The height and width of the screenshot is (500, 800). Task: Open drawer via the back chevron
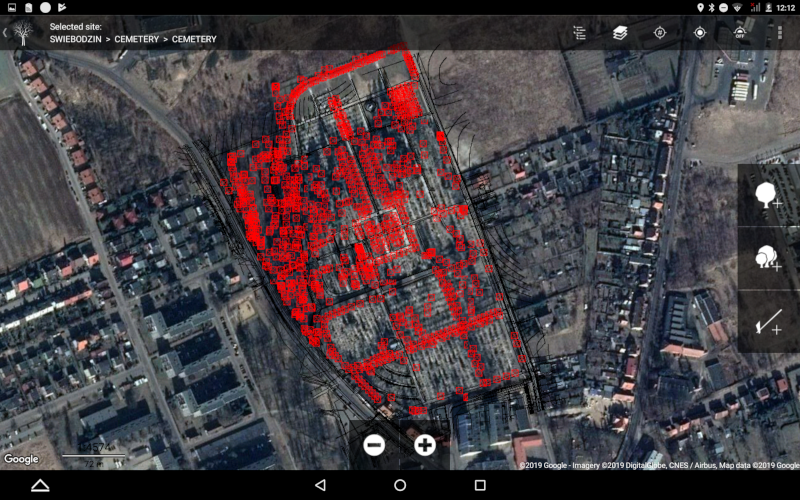click(x=5, y=33)
